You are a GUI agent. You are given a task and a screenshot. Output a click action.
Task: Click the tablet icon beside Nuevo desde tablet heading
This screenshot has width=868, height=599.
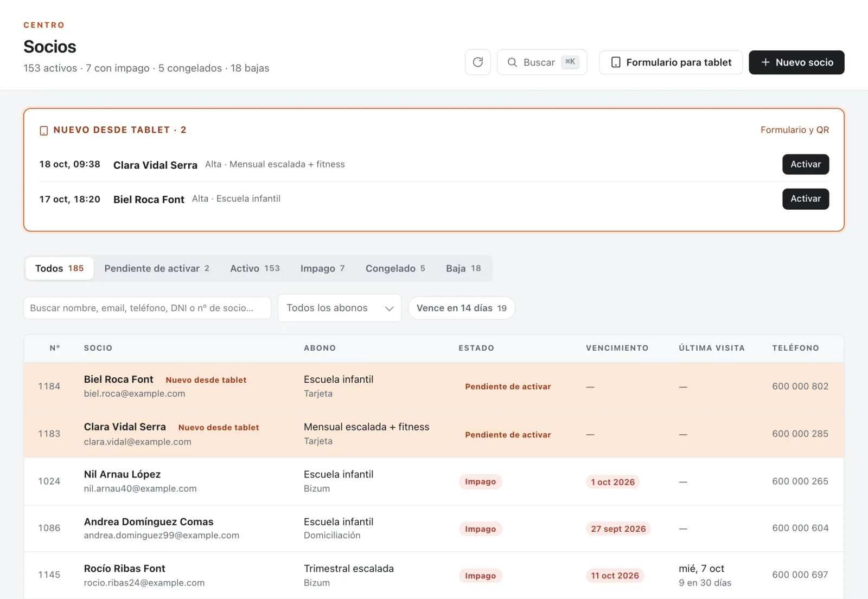click(x=44, y=131)
